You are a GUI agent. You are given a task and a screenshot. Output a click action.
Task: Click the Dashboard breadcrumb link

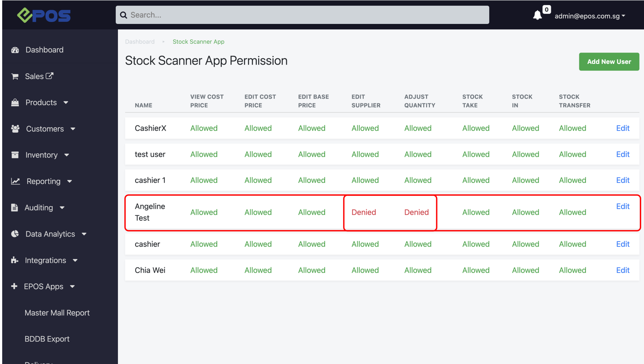click(x=140, y=42)
